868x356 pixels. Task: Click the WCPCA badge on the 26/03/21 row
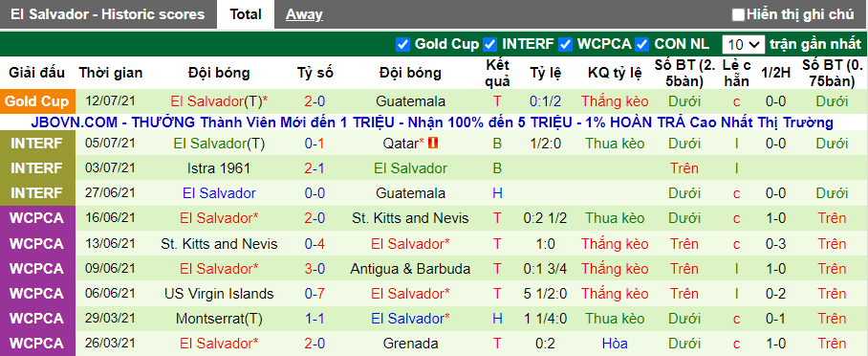point(37,344)
